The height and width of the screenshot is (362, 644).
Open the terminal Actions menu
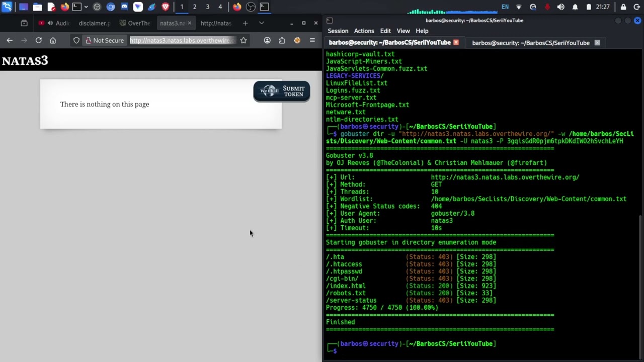[364, 31]
